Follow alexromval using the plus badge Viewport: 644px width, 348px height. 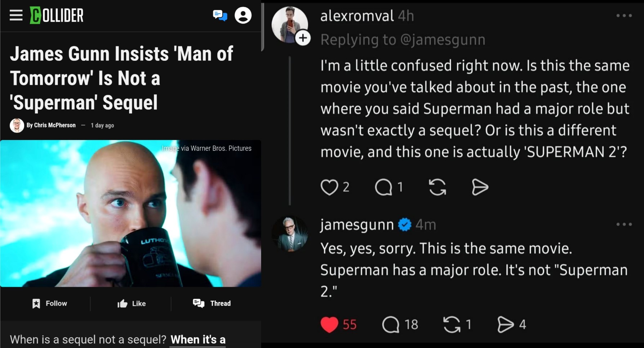click(303, 38)
